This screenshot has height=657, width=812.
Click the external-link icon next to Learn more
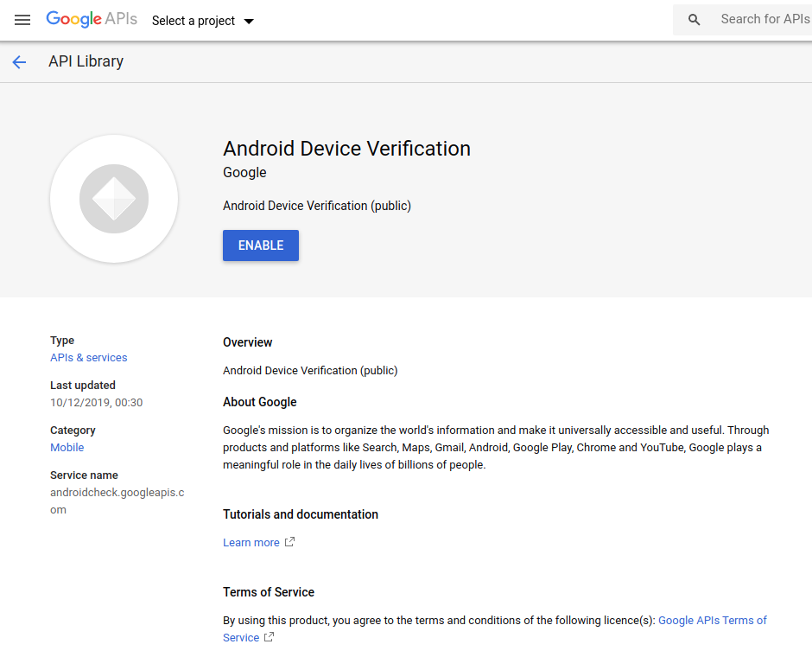pos(288,542)
